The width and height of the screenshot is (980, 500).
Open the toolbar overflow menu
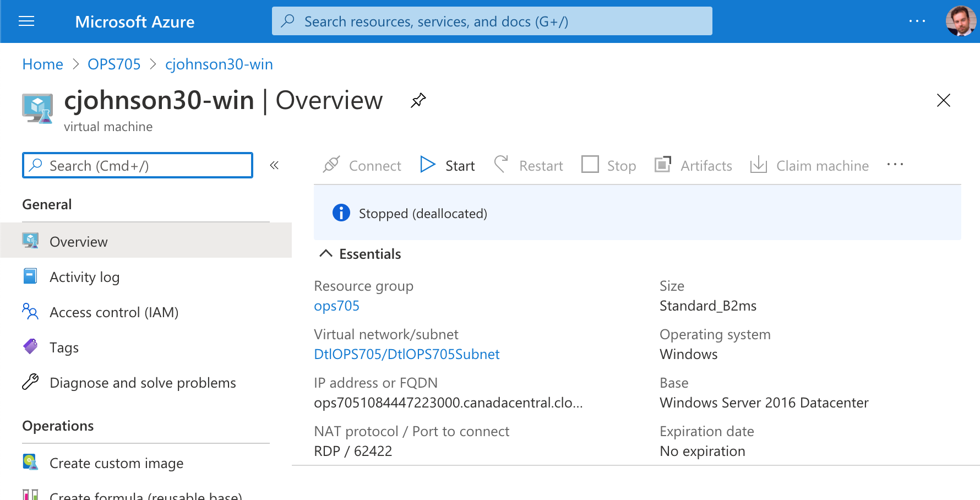[895, 165]
